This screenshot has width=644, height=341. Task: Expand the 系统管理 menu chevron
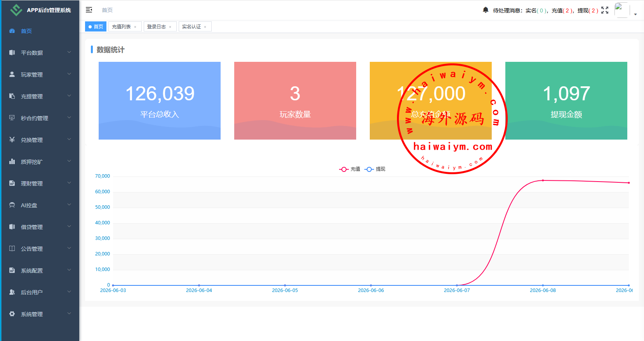tap(69, 313)
